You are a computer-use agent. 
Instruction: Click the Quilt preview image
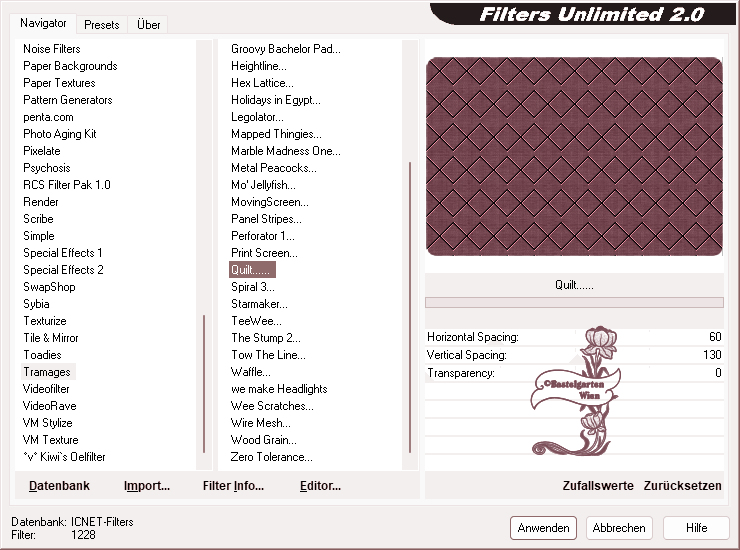(574, 156)
